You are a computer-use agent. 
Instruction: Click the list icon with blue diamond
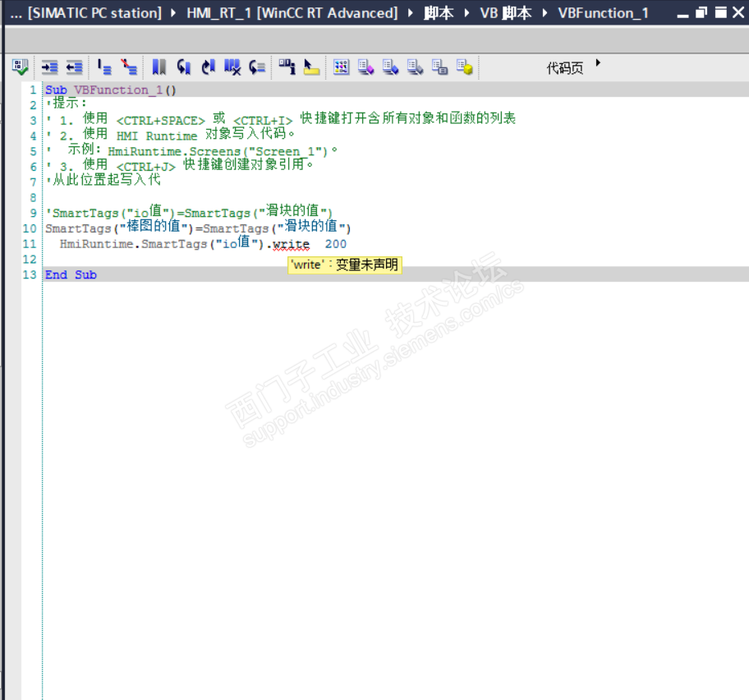click(x=390, y=67)
